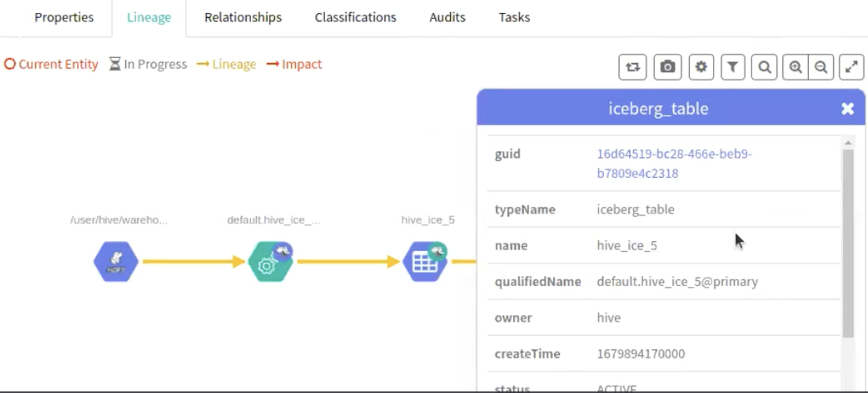Zoom in on the lineage graph

click(796, 67)
